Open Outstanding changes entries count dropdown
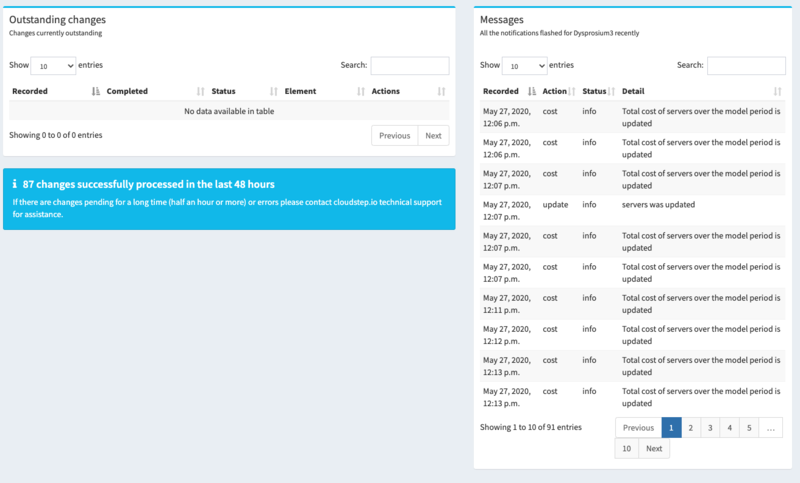This screenshot has width=800, height=483. (x=53, y=66)
